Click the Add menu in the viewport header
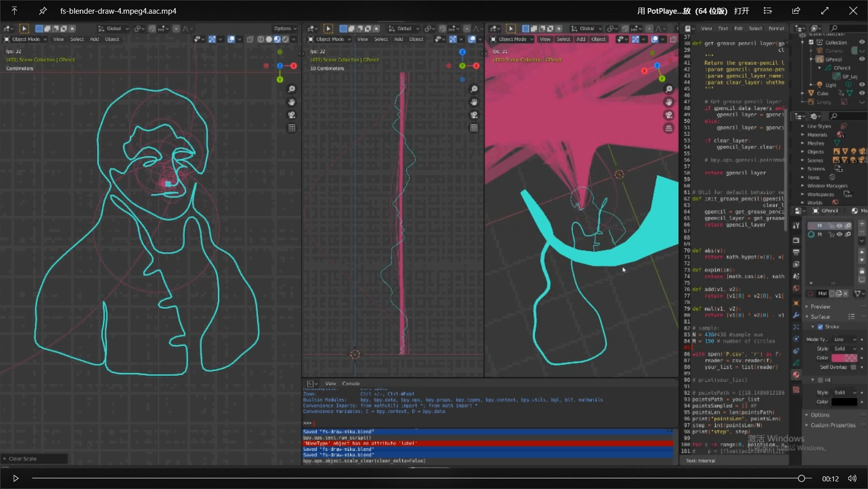Screen dimensions: 868x489 [x=94, y=39]
